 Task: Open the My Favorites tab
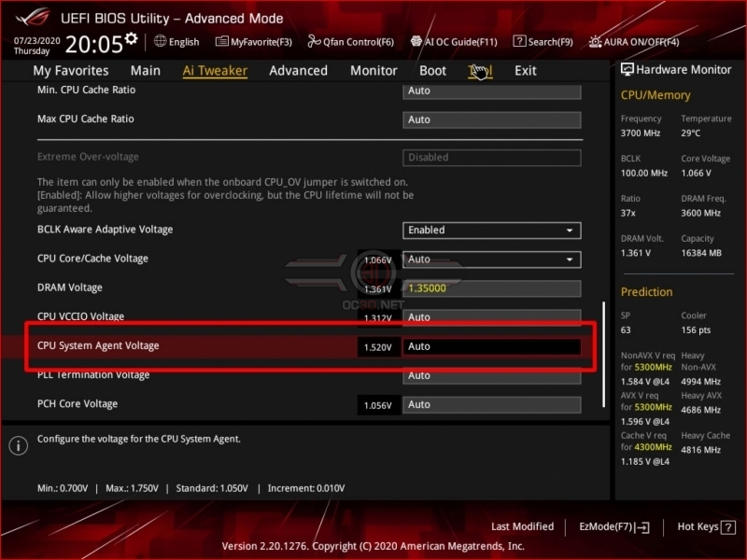tap(71, 71)
